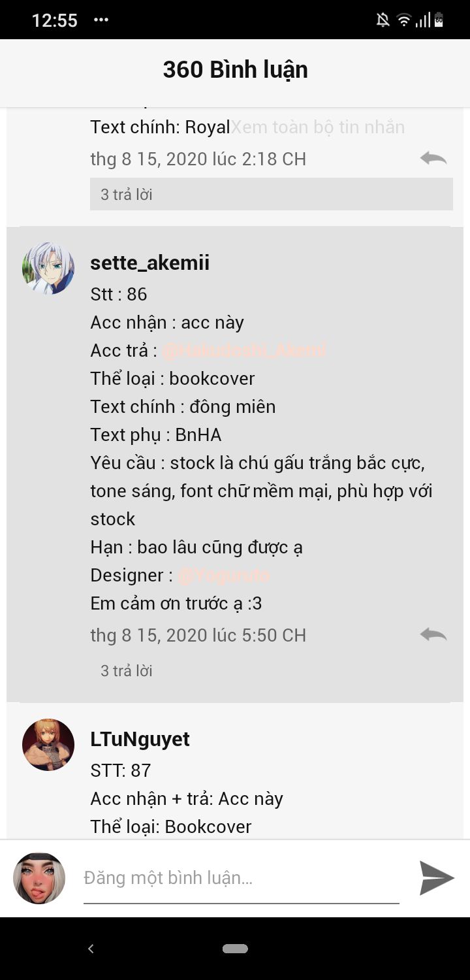Tap reply arrow beside 2:18 CH timestamp
Viewport: 470px width, 980px height.
click(x=433, y=158)
